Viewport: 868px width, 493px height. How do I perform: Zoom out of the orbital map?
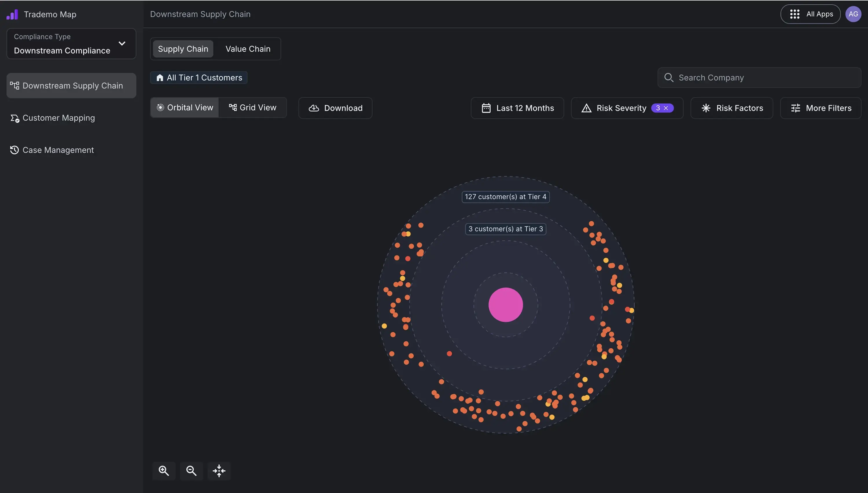point(191,471)
